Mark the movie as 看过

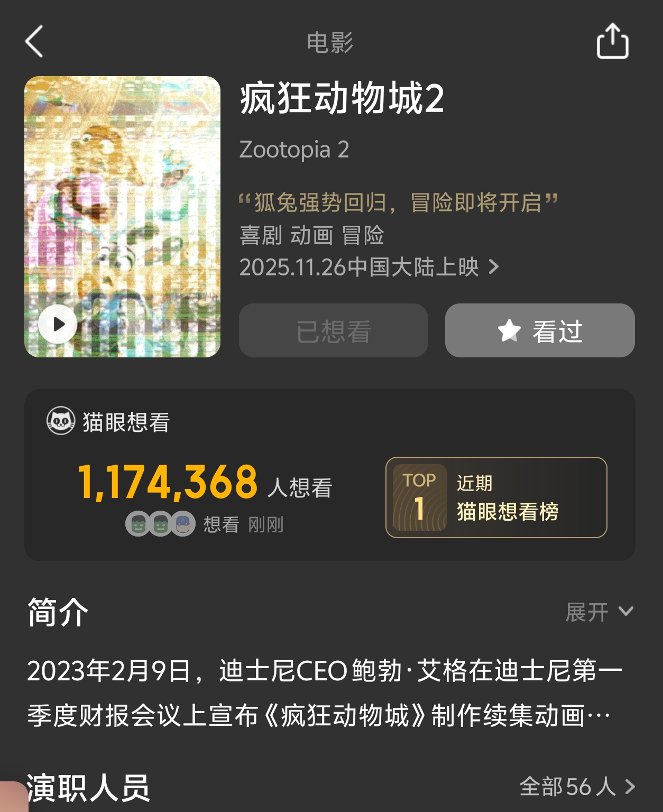point(540,330)
